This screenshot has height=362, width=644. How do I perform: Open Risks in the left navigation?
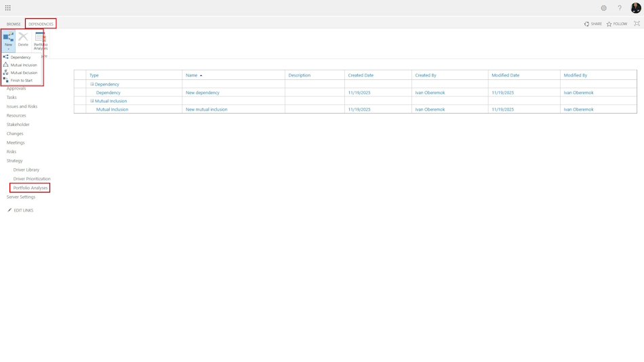(x=12, y=152)
